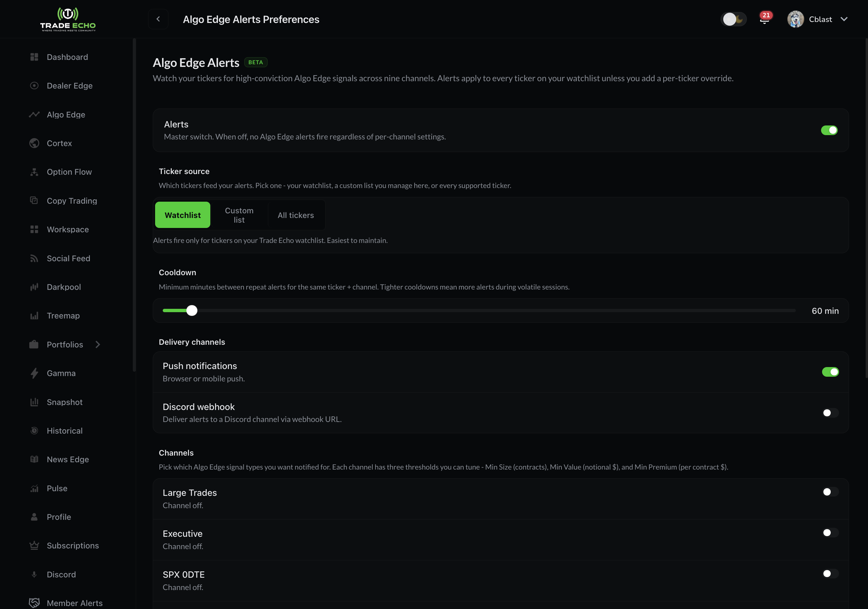The width and height of the screenshot is (868, 609).
Task: Click the 'Cblast' username text
Action: pyautogui.click(x=820, y=19)
